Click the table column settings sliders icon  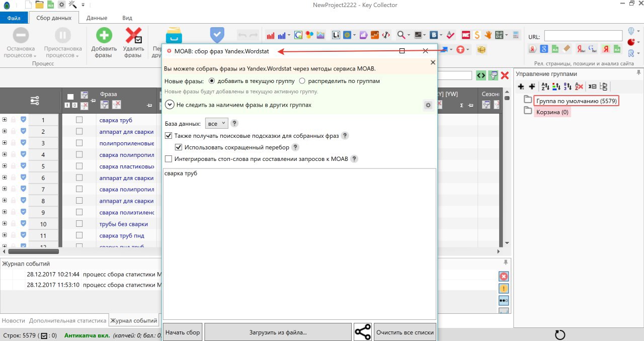tap(34, 101)
